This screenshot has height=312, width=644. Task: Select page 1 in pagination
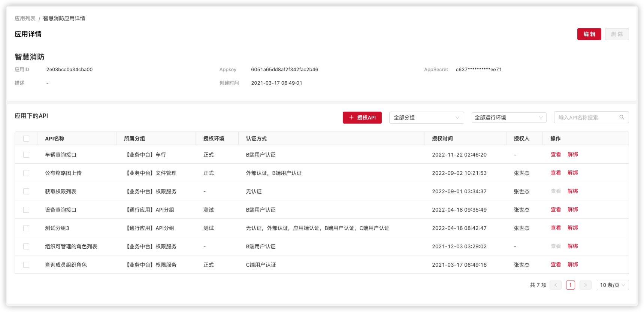pyautogui.click(x=571, y=285)
